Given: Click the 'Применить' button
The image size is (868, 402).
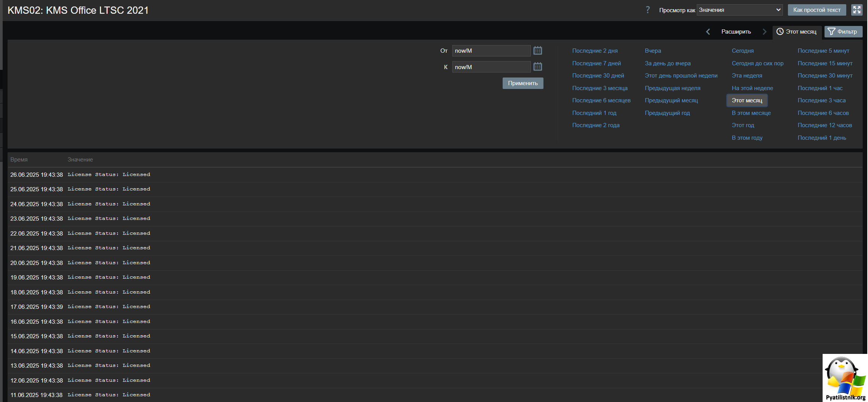Looking at the screenshot, I should [523, 83].
